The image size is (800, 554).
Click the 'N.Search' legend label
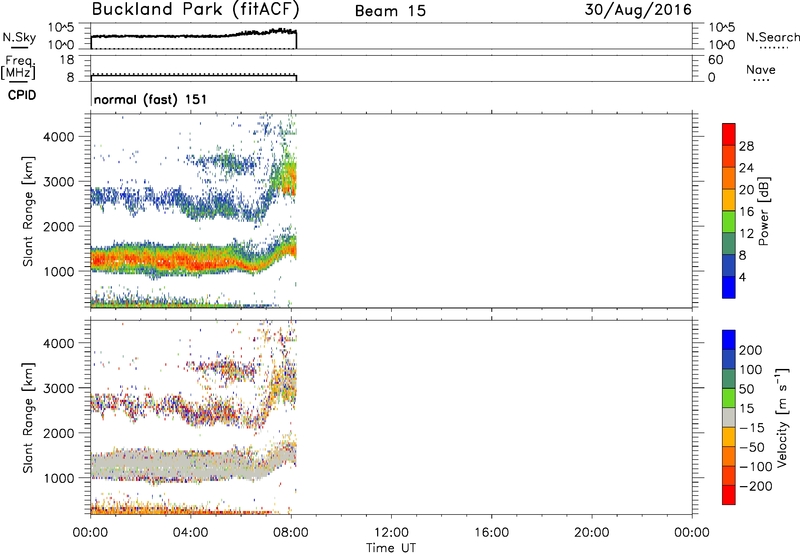[x=772, y=37]
